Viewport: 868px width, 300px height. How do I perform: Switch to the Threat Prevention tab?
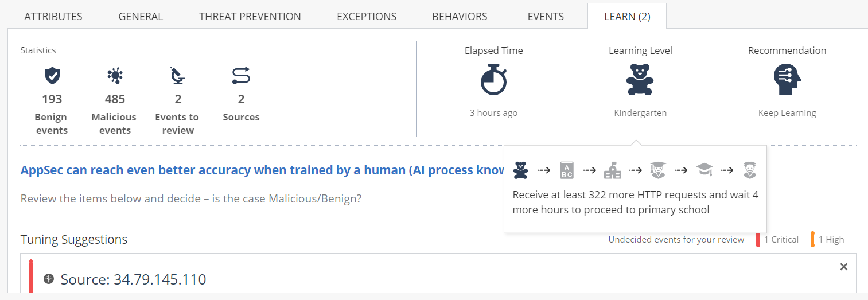click(250, 17)
